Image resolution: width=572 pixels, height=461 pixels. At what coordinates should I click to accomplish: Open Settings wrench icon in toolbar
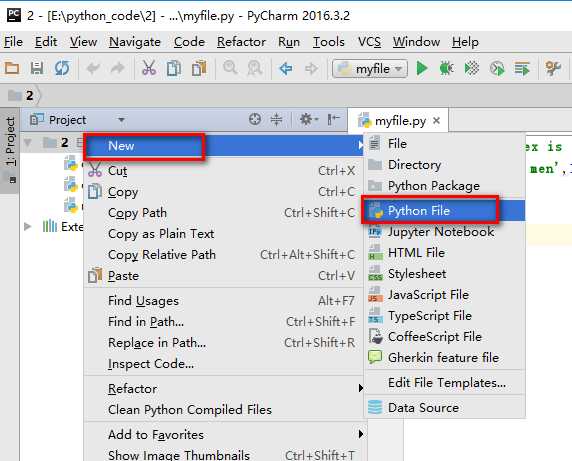pos(553,68)
